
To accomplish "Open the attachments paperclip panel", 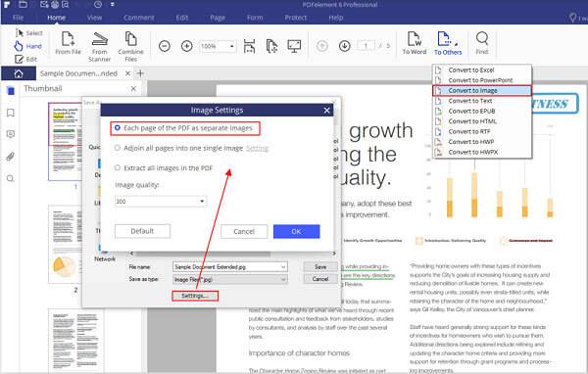I will pyautogui.click(x=11, y=157).
